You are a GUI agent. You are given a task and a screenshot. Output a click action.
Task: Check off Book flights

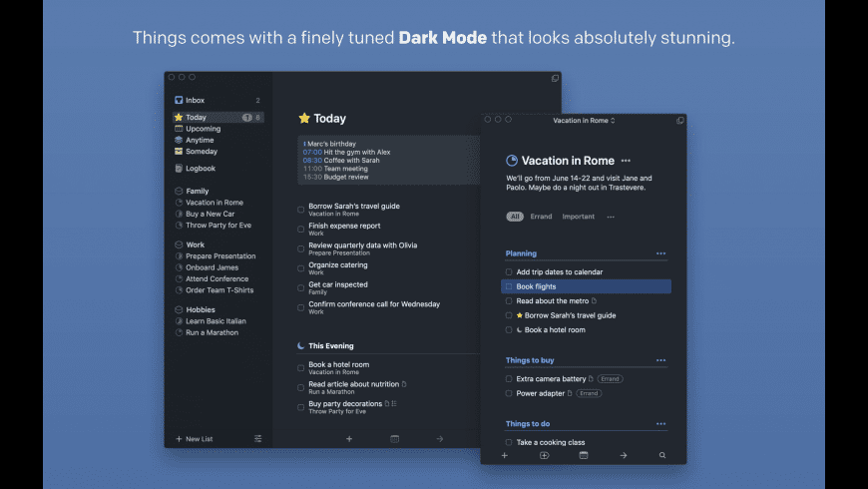[x=509, y=286]
